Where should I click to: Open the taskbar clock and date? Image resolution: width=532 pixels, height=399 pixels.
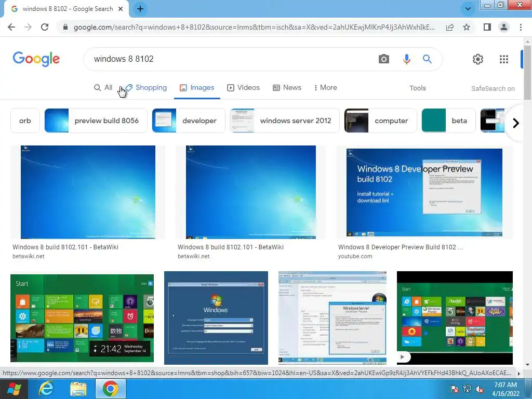pos(506,389)
